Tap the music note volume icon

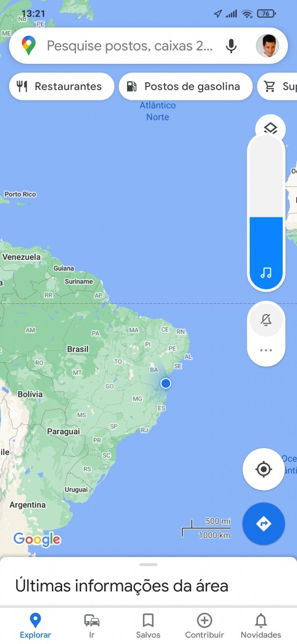266,273
